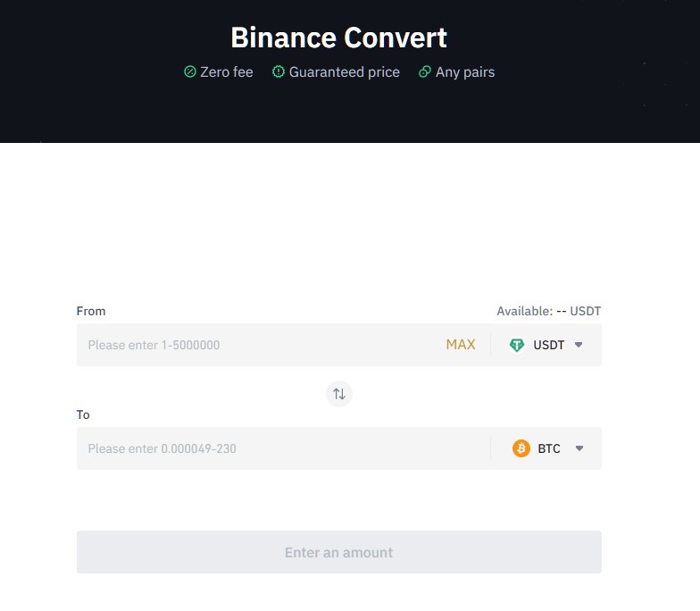Click the Zero fee label
Screen dimensions: 700x611
point(227,71)
